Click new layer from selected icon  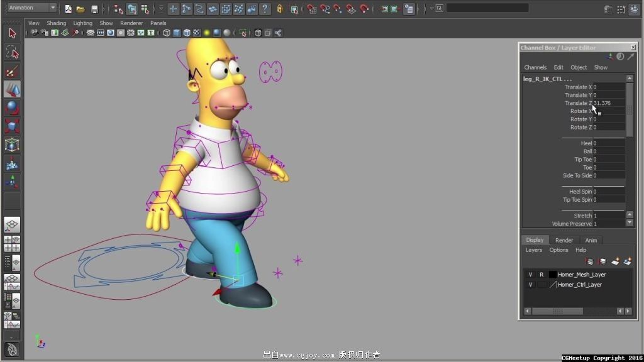click(627, 261)
